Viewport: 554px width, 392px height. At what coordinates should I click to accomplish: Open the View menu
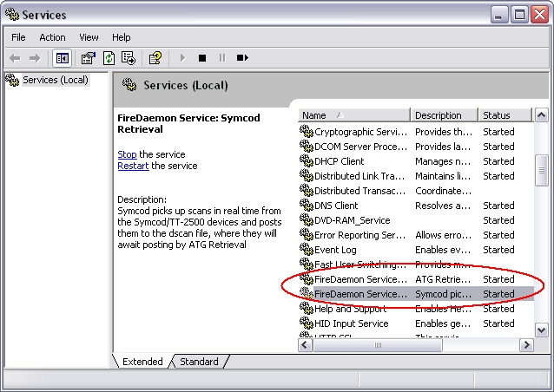pos(89,37)
